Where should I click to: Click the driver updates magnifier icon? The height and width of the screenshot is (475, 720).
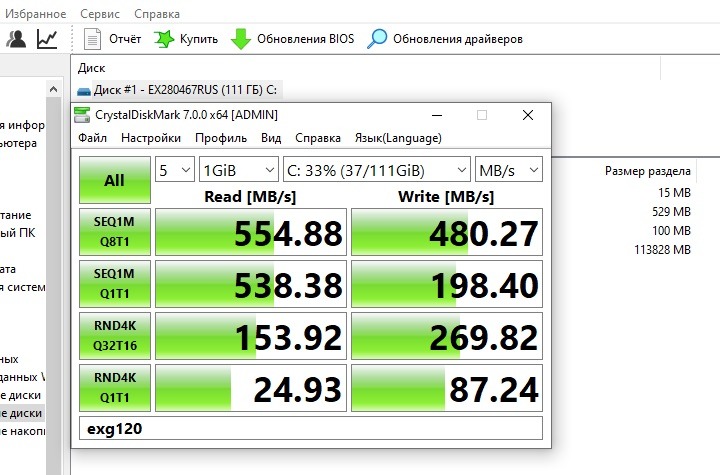[x=377, y=39]
